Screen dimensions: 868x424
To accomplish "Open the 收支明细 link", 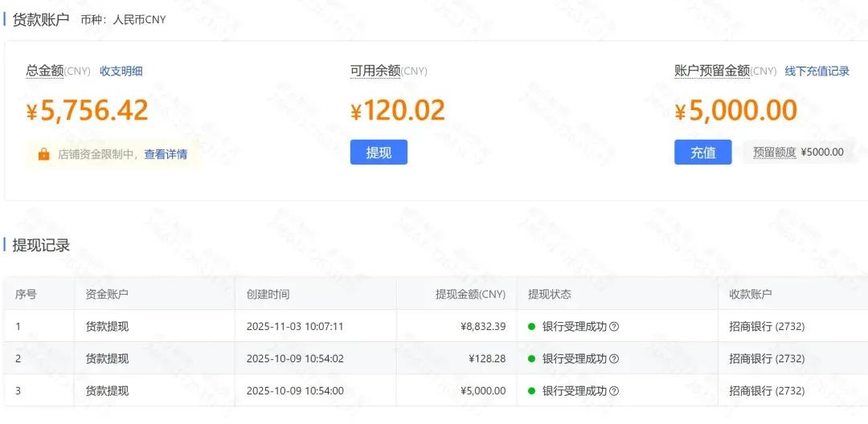I will point(121,71).
